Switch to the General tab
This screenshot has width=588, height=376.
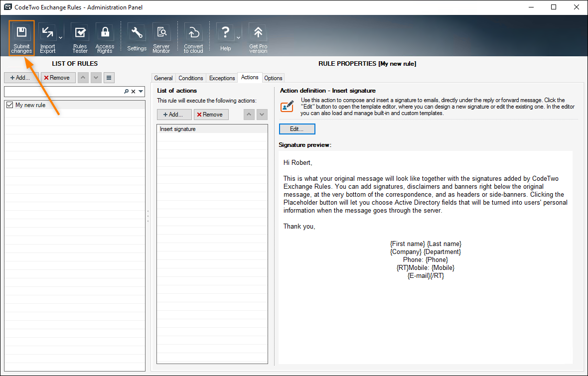(163, 78)
